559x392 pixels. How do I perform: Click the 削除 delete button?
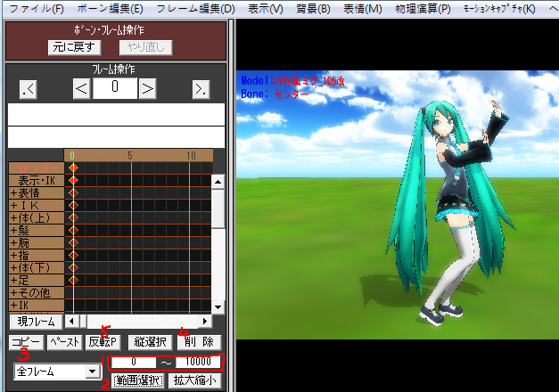(200, 342)
